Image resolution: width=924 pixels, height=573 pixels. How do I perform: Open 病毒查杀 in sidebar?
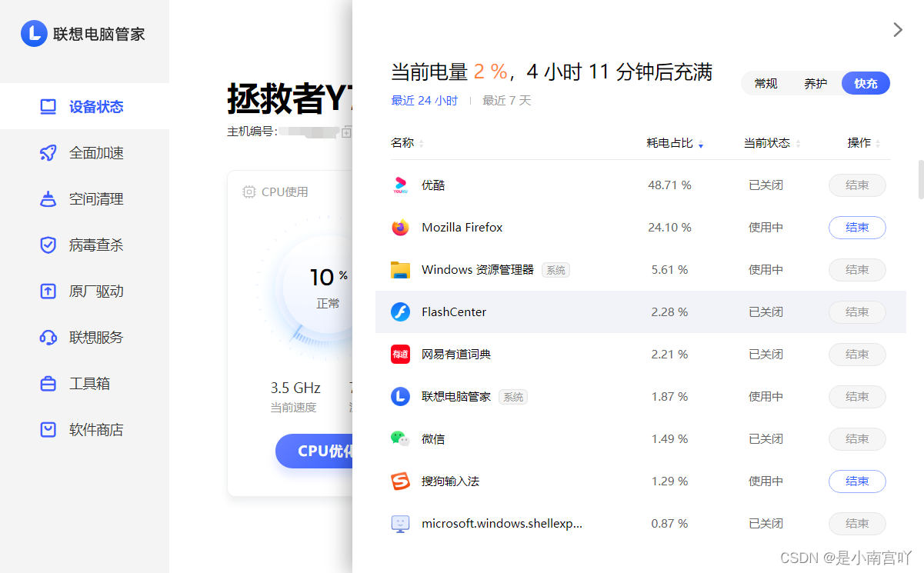coord(85,245)
